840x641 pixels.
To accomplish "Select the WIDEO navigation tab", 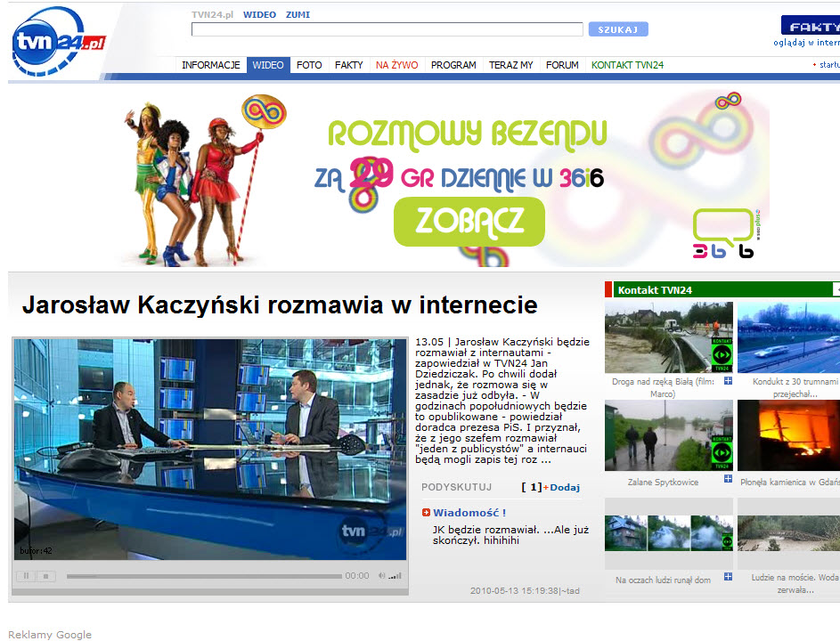I will point(268,65).
